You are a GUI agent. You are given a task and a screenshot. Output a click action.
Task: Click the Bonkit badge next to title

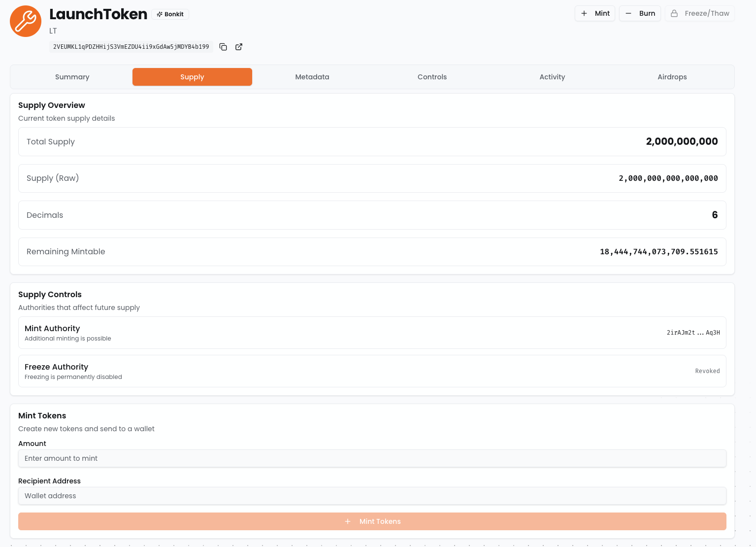[170, 14]
